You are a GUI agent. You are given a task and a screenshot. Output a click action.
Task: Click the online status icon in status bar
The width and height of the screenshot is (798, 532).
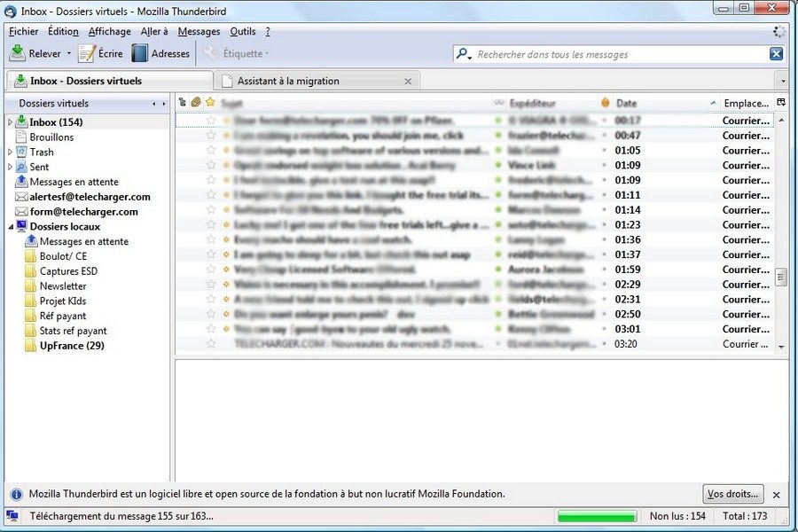pyautogui.click(x=12, y=515)
